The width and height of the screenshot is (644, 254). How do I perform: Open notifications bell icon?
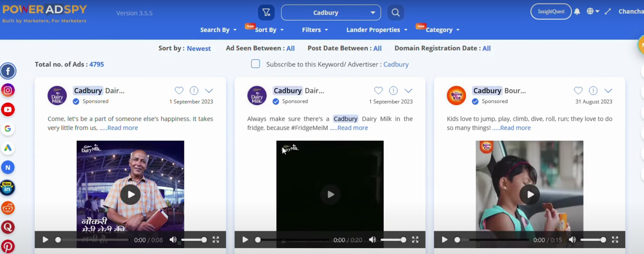tap(577, 11)
